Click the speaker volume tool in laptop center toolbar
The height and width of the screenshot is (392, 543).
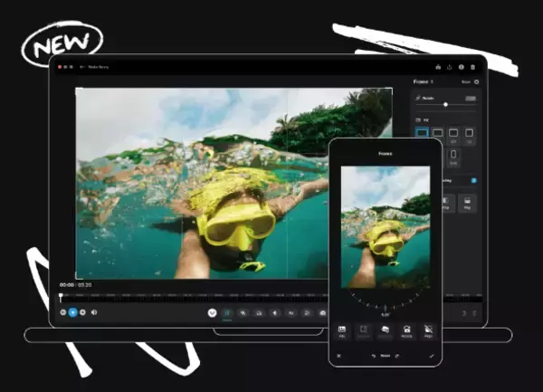(x=275, y=313)
